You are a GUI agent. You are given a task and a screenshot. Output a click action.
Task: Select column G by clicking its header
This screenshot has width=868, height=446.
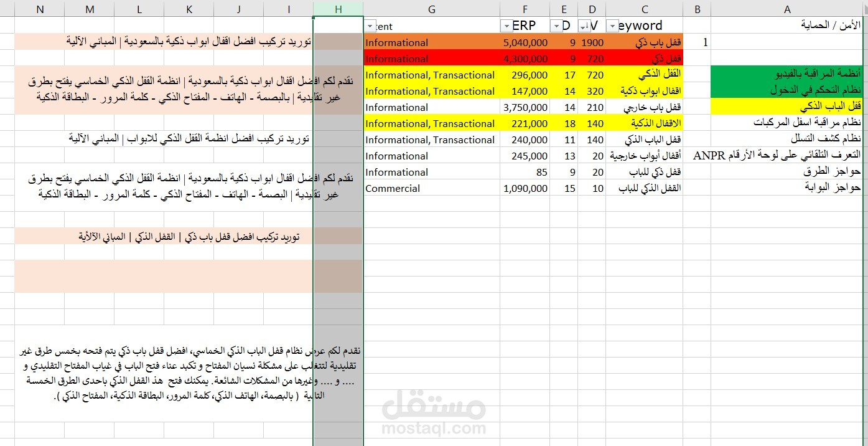(x=431, y=9)
